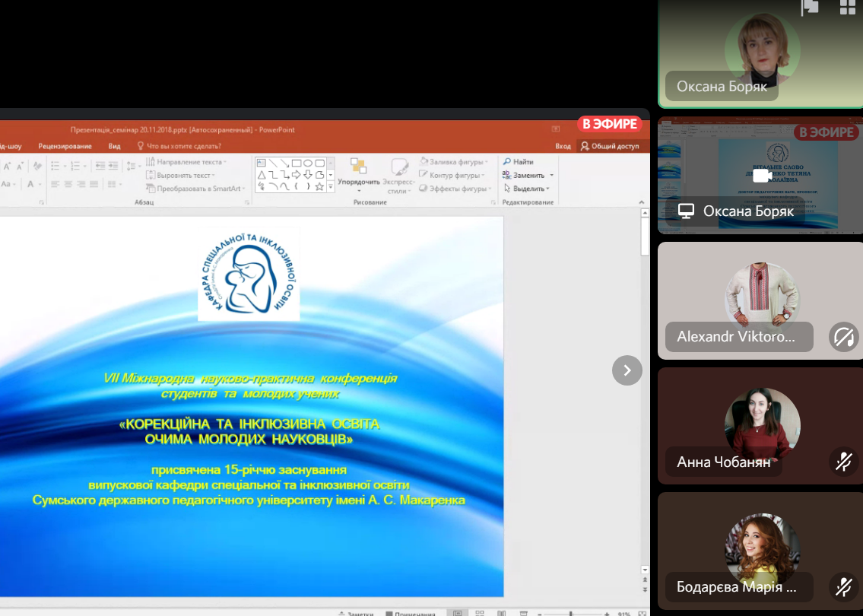Click the next arrow on the shared presentation
This screenshot has height=616, width=863.
point(627,370)
